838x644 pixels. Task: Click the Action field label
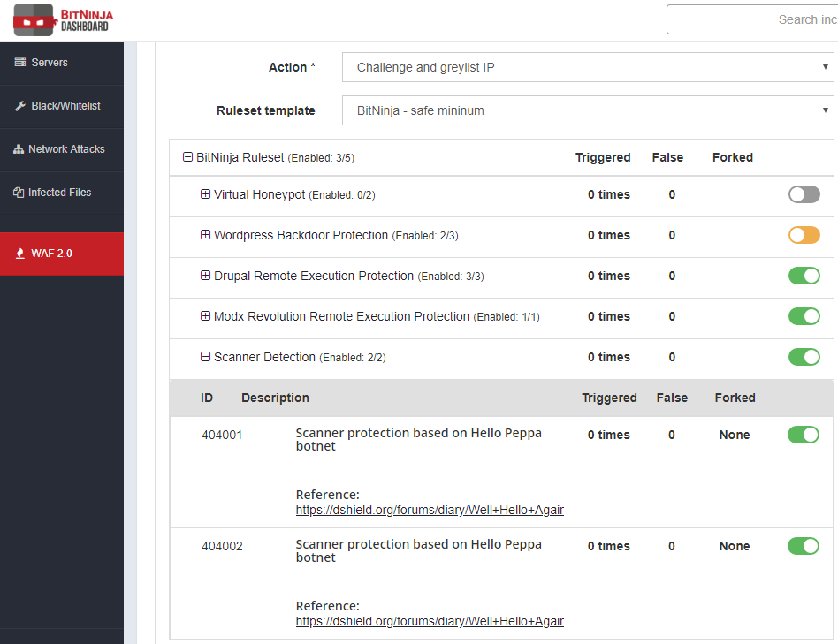[x=292, y=67]
